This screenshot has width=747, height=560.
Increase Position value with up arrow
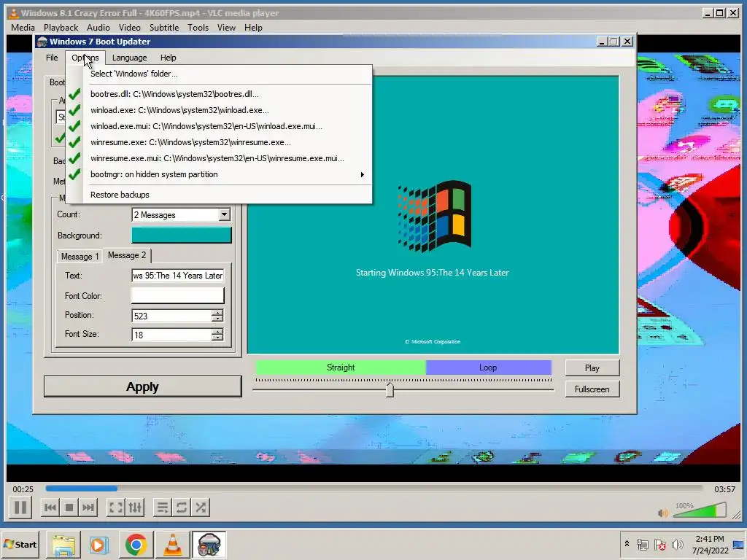pyautogui.click(x=217, y=312)
